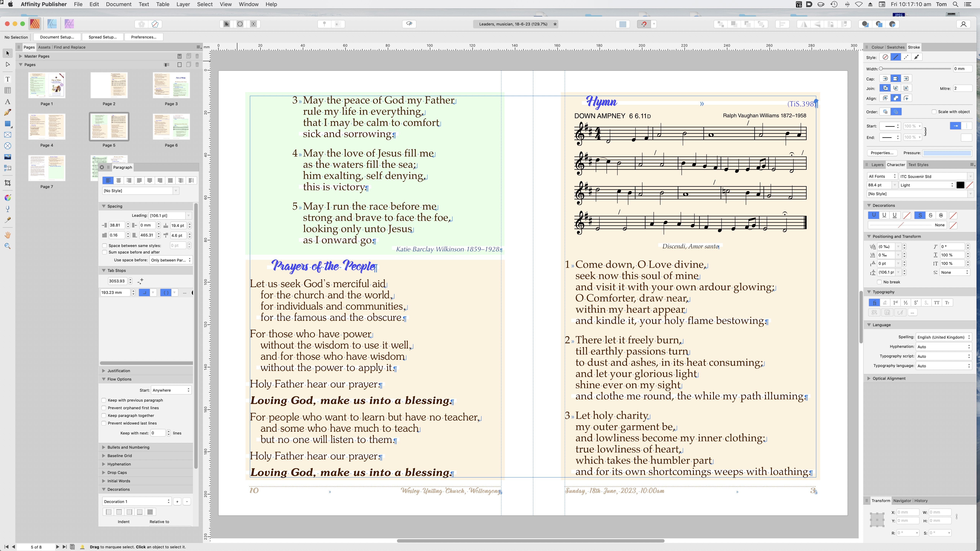Check Scale with object option
This screenshot has height=551, width=980.
pyautogui.click(x=934, y=112)
